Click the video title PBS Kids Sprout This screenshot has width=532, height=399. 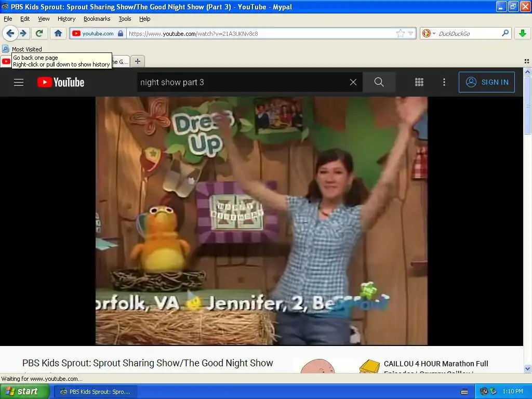(148, 363)
